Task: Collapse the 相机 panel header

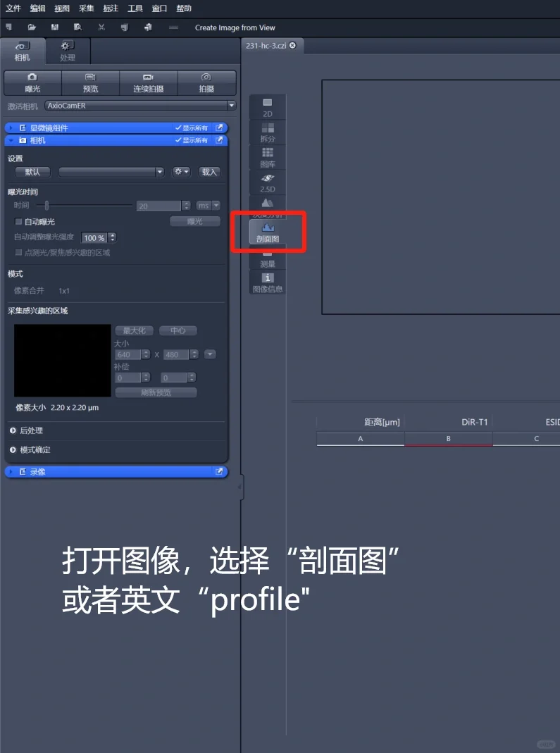Action: (x=11, y=140)
